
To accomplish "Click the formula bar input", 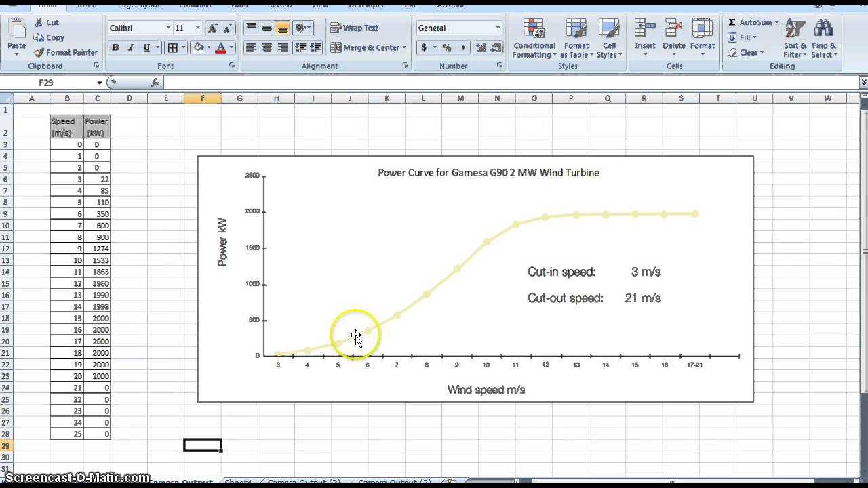I will coord(511,83).
